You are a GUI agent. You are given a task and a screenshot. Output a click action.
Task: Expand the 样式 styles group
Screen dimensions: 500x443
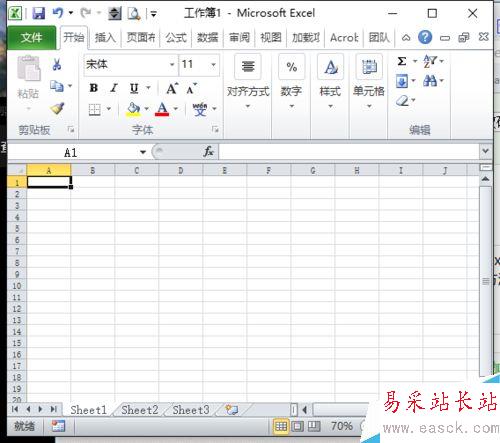(330, 82)
